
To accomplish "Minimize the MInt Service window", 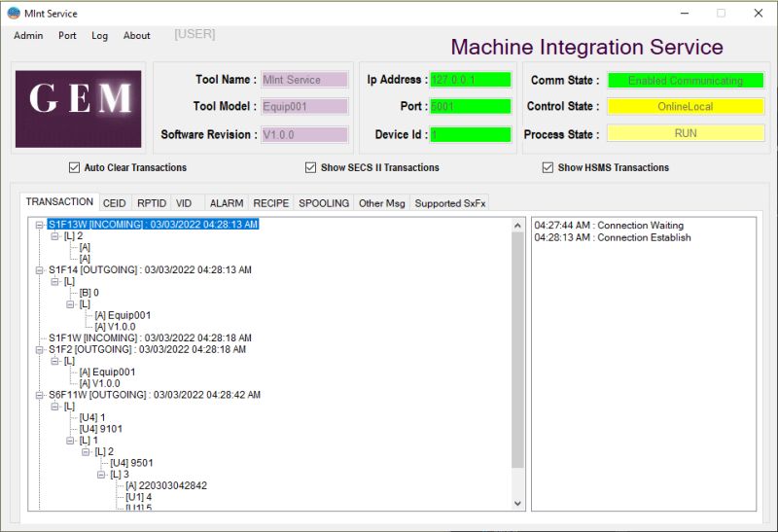I will (x=685, y=14).
